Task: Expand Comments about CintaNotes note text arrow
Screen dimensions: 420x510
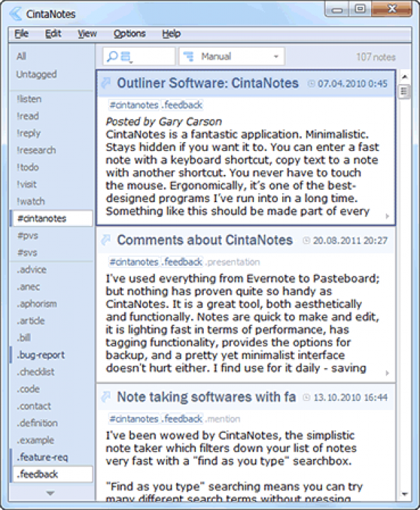Action: coord(387,373)
